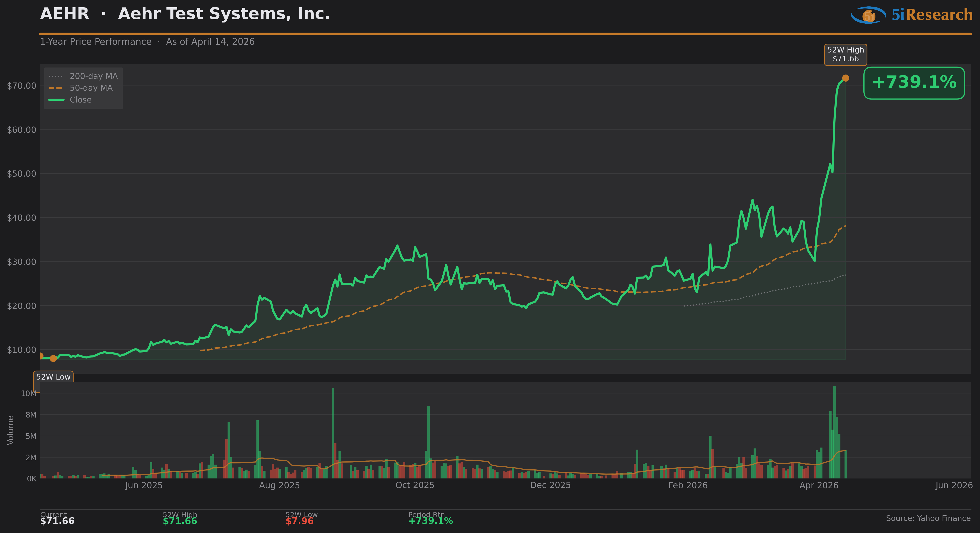
Task: Click the Oct 2025 x-axis label
Action: pos(415,485)
